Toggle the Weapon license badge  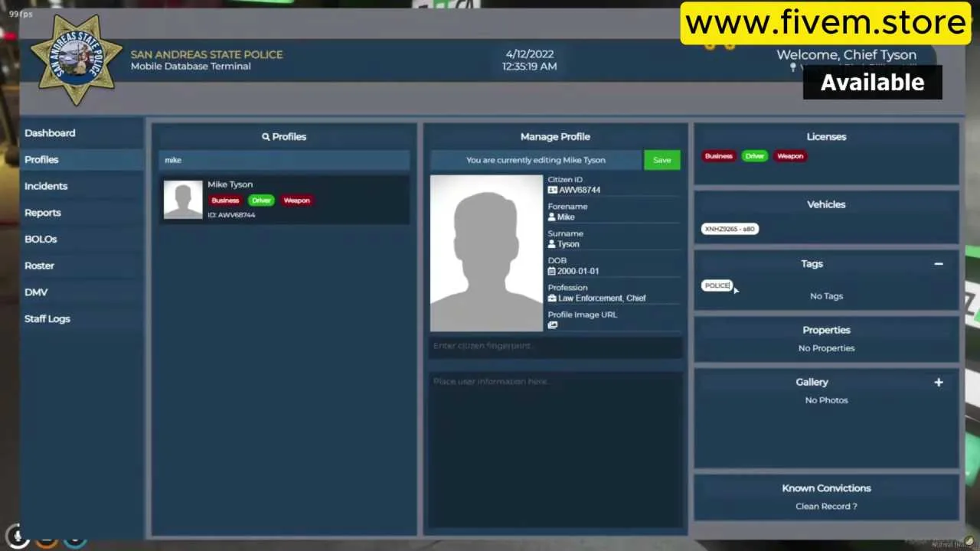(x=296, y=200)
